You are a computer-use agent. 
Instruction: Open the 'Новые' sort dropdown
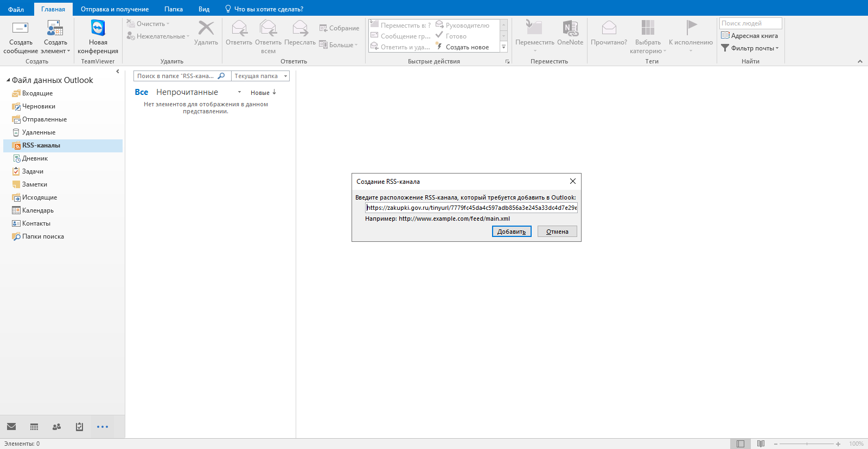click(264, 93)
